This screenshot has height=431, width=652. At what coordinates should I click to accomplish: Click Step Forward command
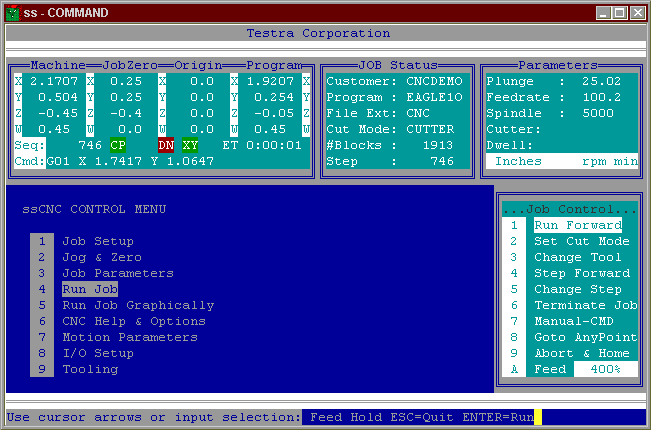click(x=581, y=273)
